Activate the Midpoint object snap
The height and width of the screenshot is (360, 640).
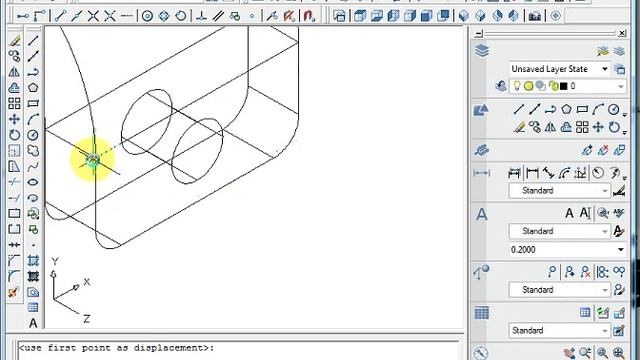click(77, 16)
